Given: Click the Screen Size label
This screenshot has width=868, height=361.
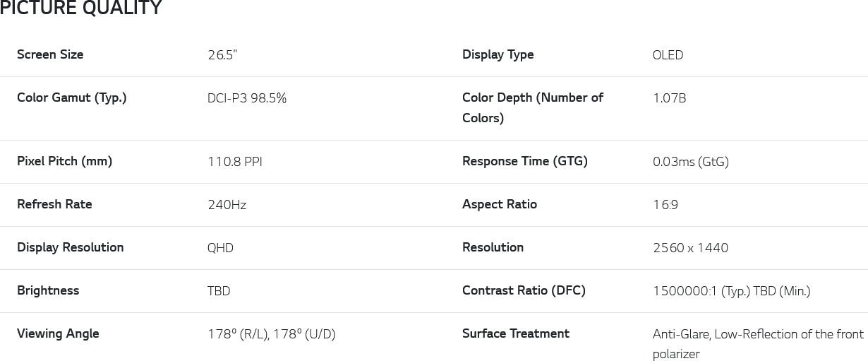Looking at the screenshot, I should click(50, 54).
